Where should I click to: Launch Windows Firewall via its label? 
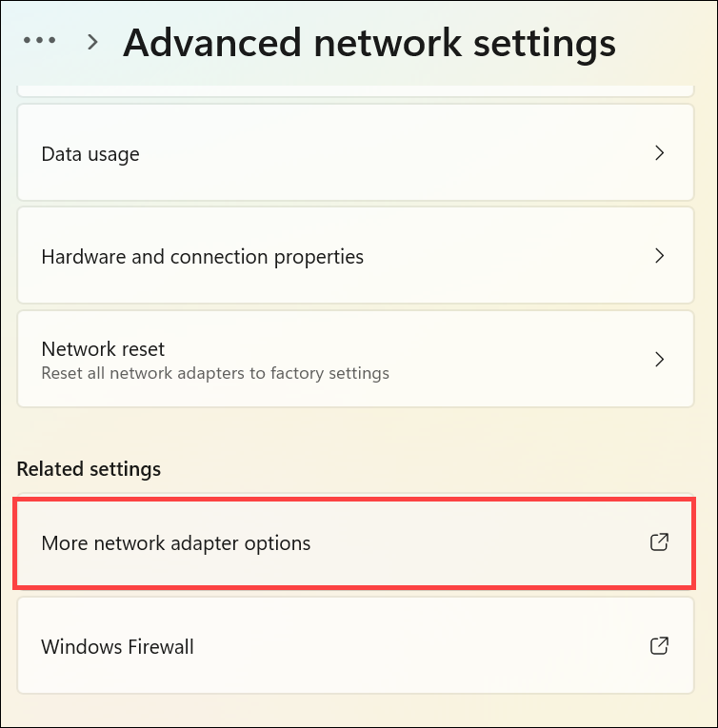click(x=117, y=647)
